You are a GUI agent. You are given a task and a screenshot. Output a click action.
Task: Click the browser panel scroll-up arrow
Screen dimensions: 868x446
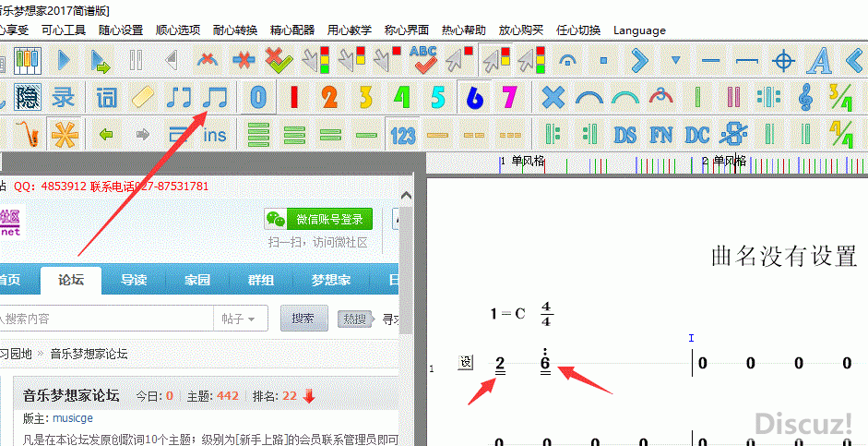(x=406, y=196)
